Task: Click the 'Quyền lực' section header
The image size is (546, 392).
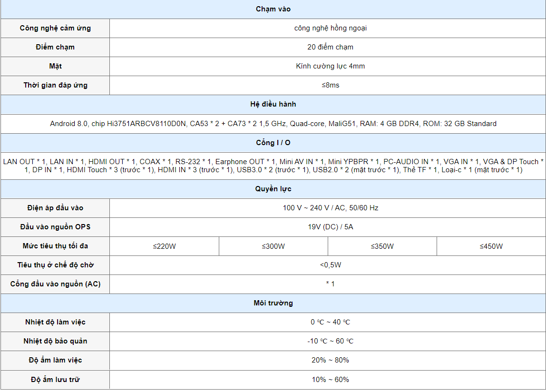Action: pyautogui.click(x=273, y=189)
